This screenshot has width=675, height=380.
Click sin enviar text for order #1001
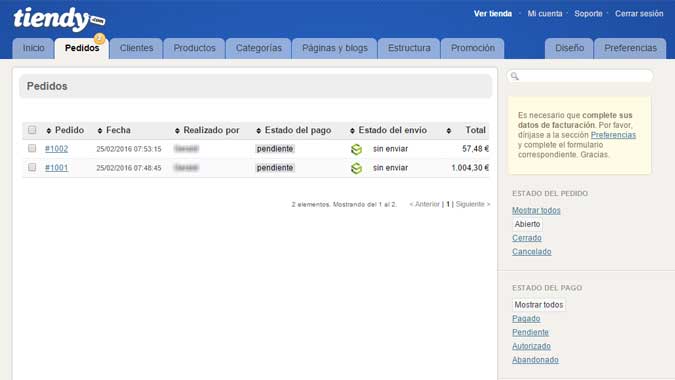click(x=390, y=168)
